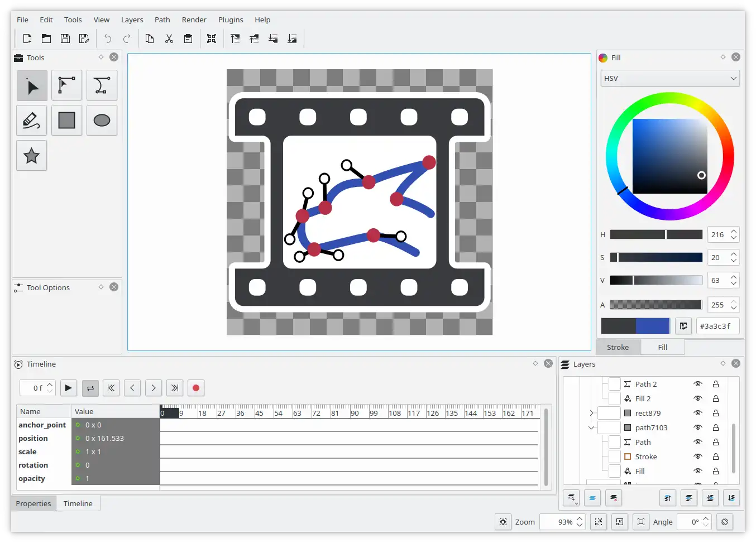Expand the rect879 layer tree item
This screenshot has width=756, height=543.
click(x=591, y=413)
